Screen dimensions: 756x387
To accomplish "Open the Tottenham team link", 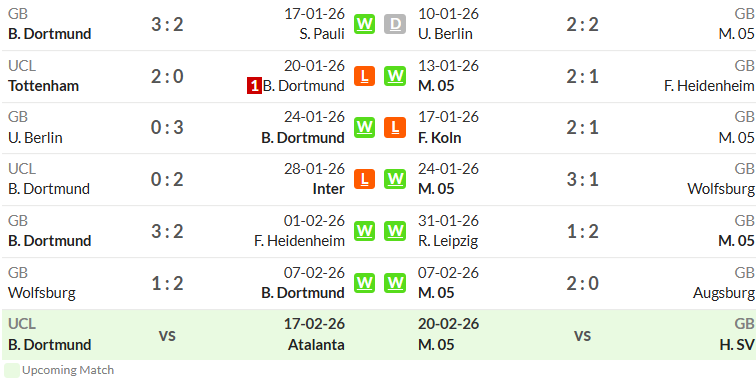I will (x=43, y=86).
